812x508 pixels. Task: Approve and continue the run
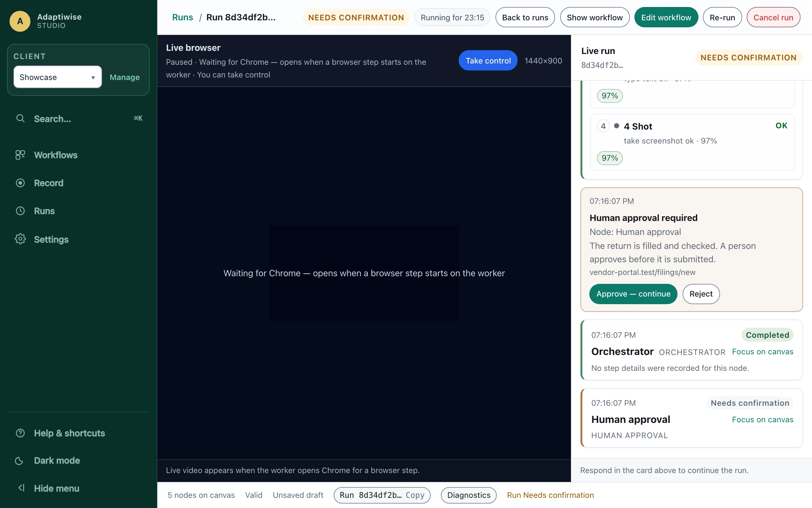pos(633,294)
